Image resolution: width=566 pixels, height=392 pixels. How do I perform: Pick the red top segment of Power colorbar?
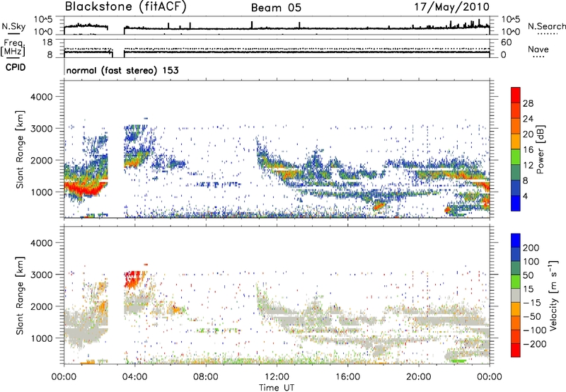tap(516, 96)
